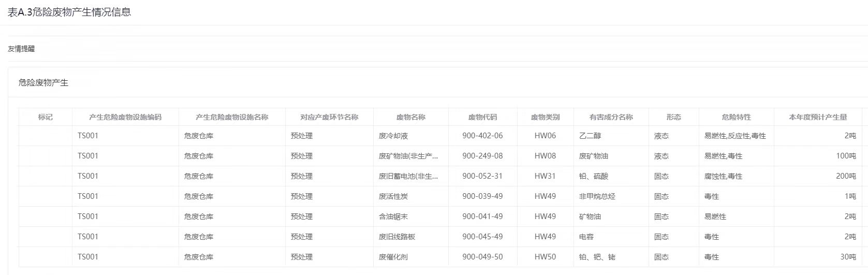The width and height of the screenshot is (868, 275).
Task: Click the 有害成分名称 column header
Action: pos(611,117)
